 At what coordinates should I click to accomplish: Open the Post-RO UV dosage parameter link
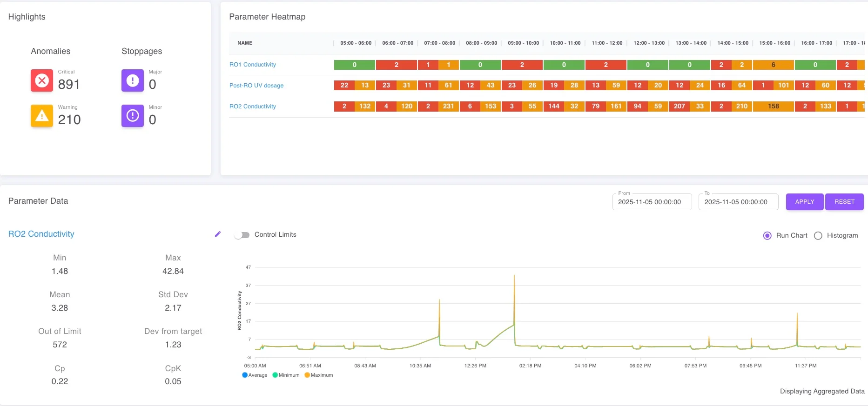coord(256,86)
